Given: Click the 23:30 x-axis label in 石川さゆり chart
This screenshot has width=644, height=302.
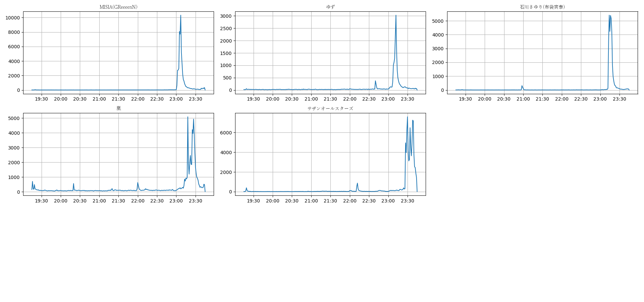Looking at the screenshot, I should tap(620, 99).
